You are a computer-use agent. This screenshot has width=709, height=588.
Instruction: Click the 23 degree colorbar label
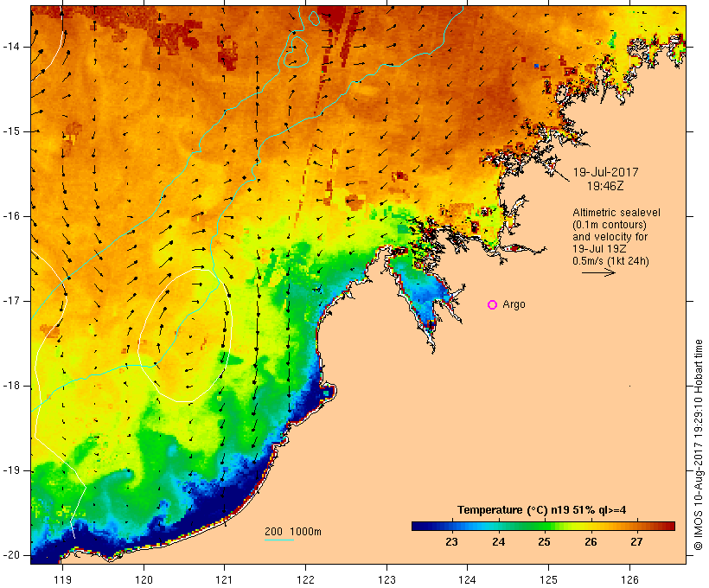(451, 542)
